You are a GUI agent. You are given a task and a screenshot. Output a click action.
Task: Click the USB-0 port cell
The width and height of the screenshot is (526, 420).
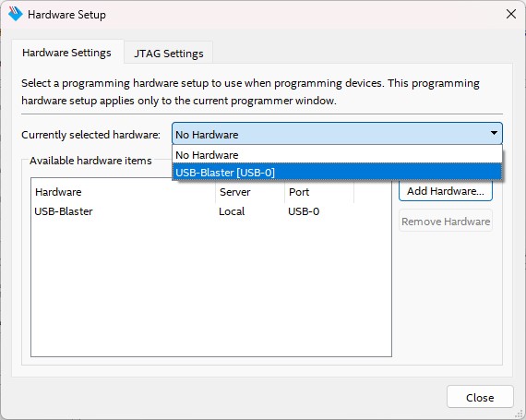[304, 211]
